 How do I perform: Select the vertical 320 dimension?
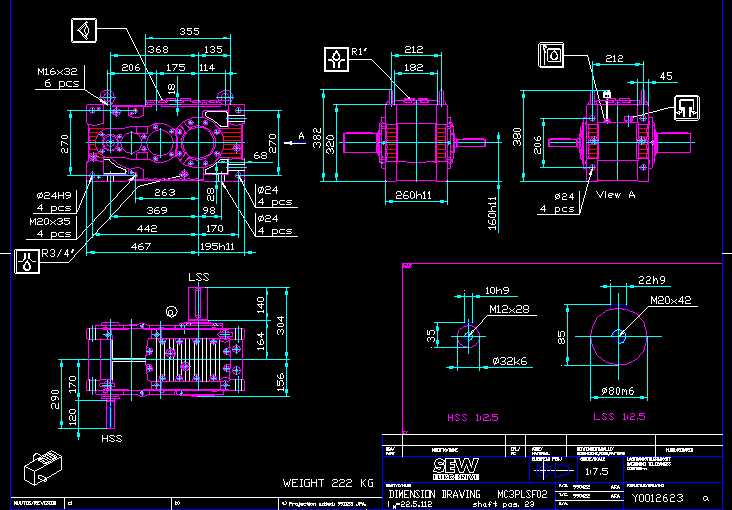coord(330,145)
